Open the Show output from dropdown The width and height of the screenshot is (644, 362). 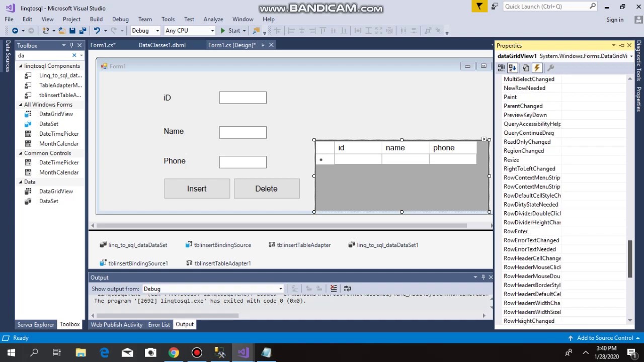[x=280, y=289]
